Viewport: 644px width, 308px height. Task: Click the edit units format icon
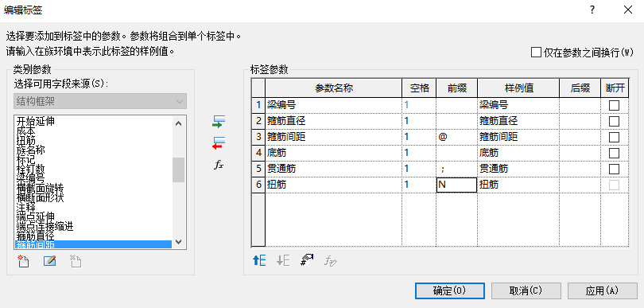tap(307, 260)
